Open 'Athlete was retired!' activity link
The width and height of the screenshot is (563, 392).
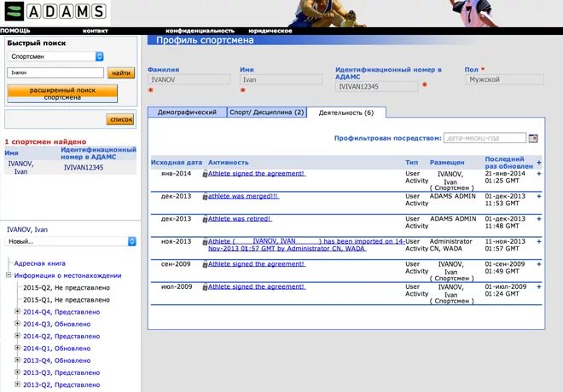pyautogui.click(x=240, y=219)
